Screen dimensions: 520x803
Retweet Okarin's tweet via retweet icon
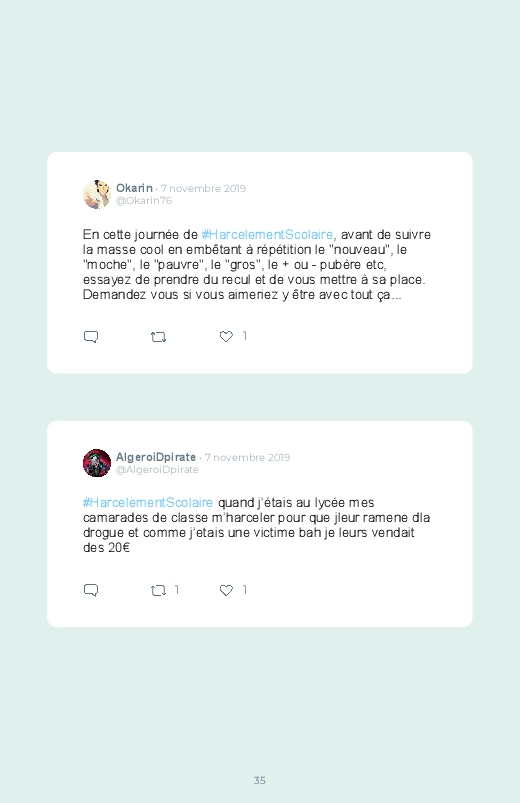point(158,337)
